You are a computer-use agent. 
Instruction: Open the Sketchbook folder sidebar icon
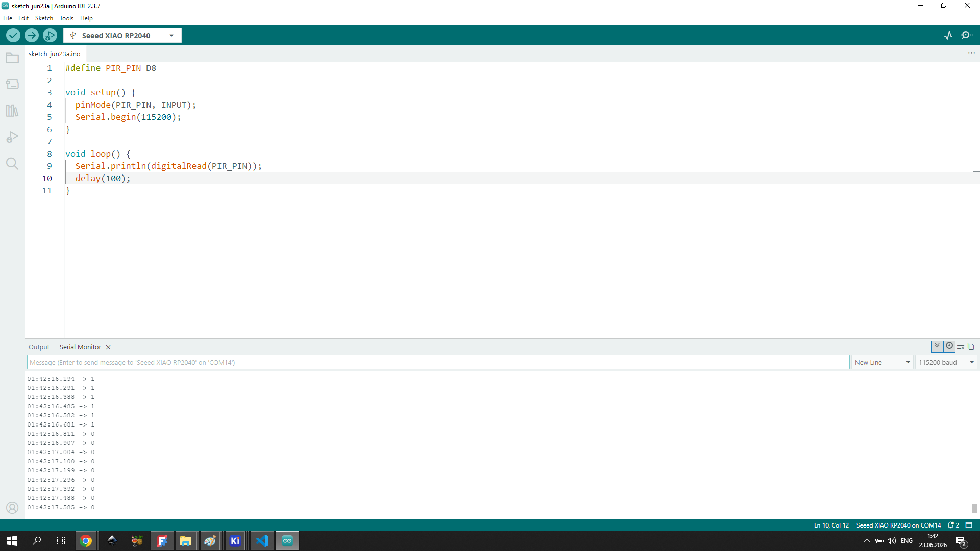coord(12,58)
